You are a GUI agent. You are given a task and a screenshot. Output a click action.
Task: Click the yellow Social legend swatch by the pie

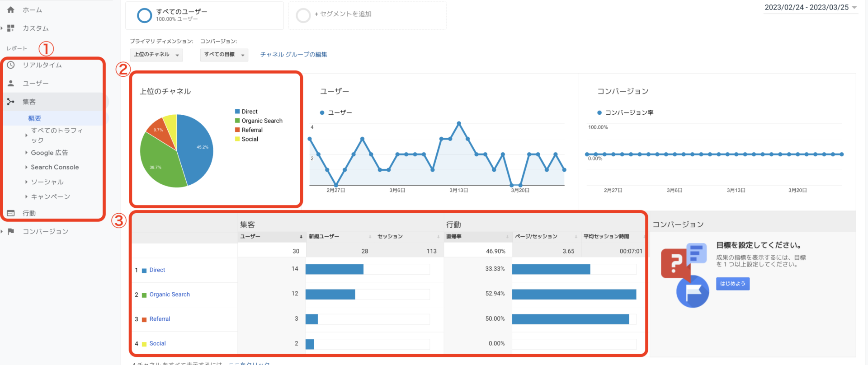click(237, 139)
